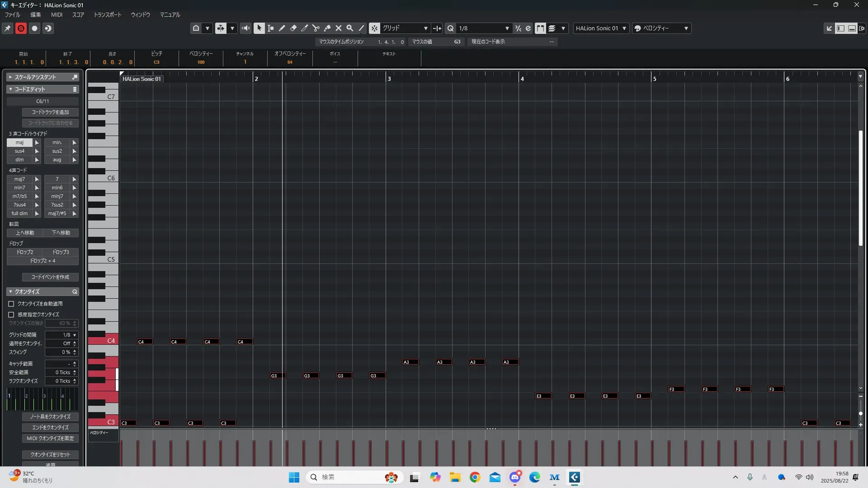
Task: Enable クオンタイズを自動適用 checkbox
Action: pyautogui.click(x=11, y=304)
